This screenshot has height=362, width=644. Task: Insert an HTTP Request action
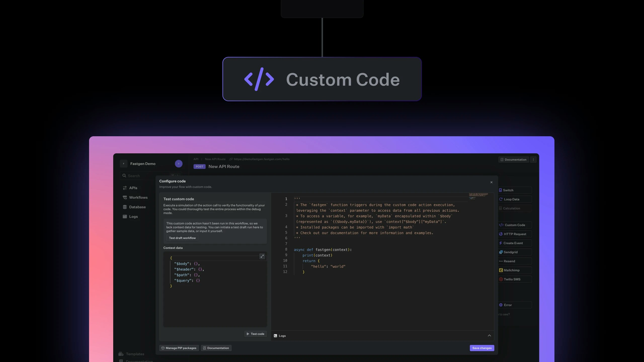[x=515, y=234]
